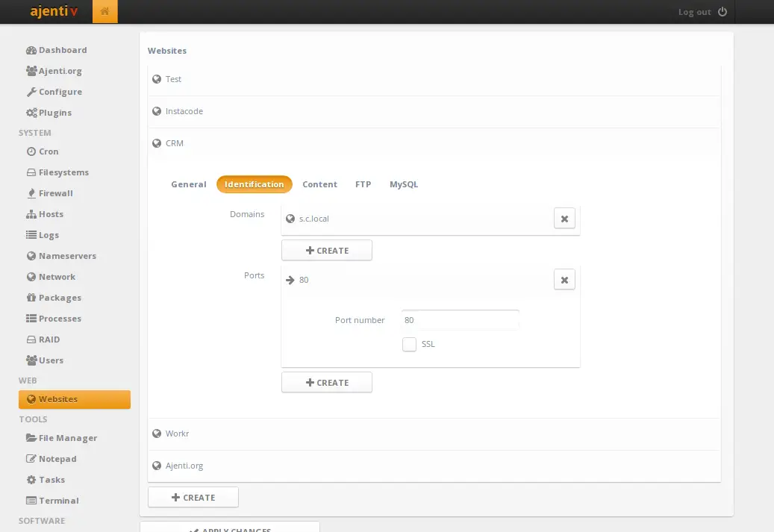Image resolution: width=774 pixels, height=532 pixels.
Task: Click the Ajenti home icon in the top bar
Action: pos(104,11)
